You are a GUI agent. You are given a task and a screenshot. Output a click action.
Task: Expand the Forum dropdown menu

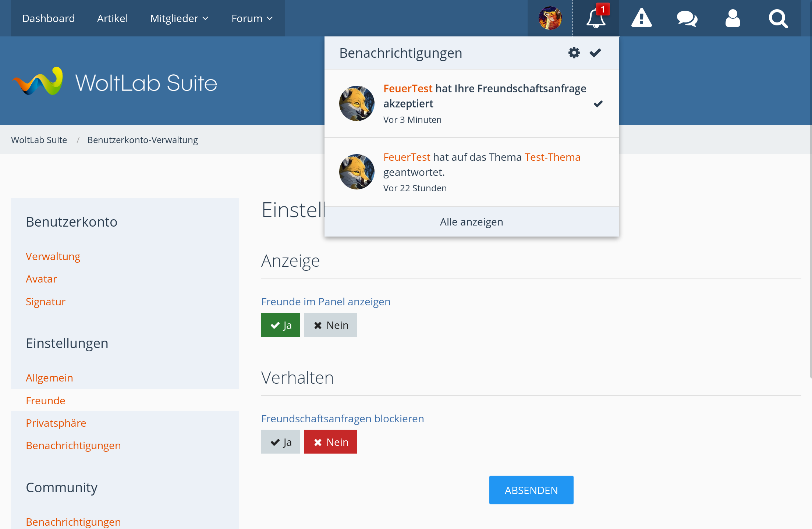click(x=252, y=18)
